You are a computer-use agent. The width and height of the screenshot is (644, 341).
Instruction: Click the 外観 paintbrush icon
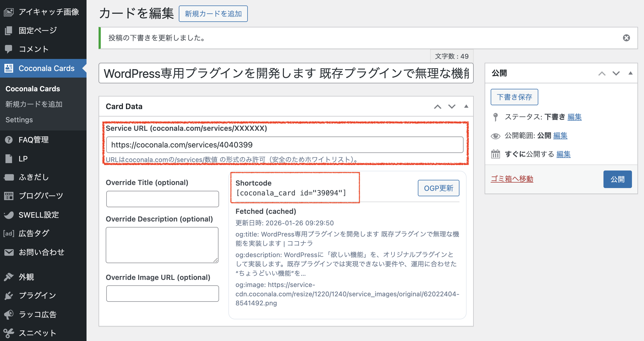(x=9, y=277)
